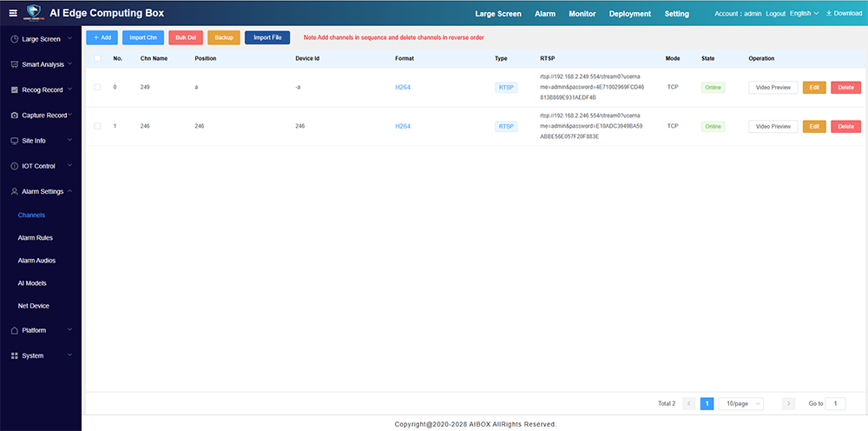Click the Recog Record sidebar icon

pos(14,90)
